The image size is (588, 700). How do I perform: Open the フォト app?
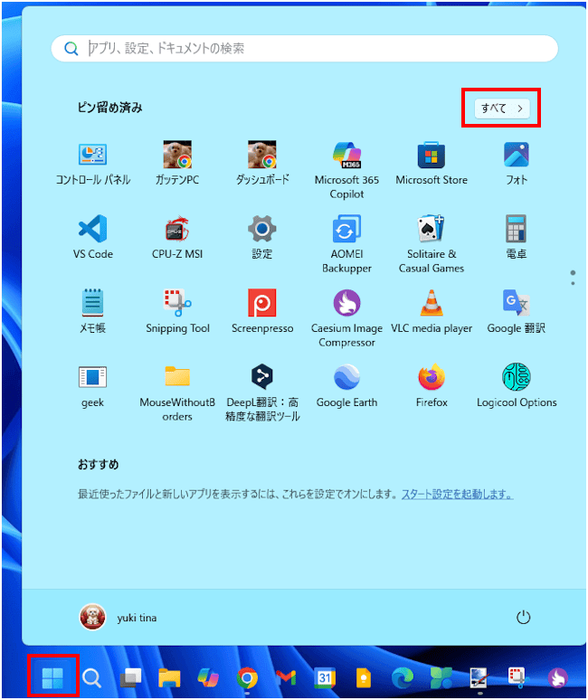[x=517, y=164]
